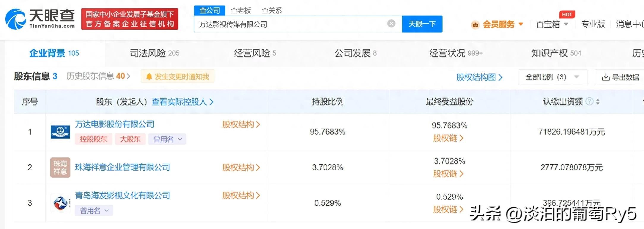
Task: Sort by 认缴出资额 using sort arrows
Action: pyautogui.click(x=598, y=102)
